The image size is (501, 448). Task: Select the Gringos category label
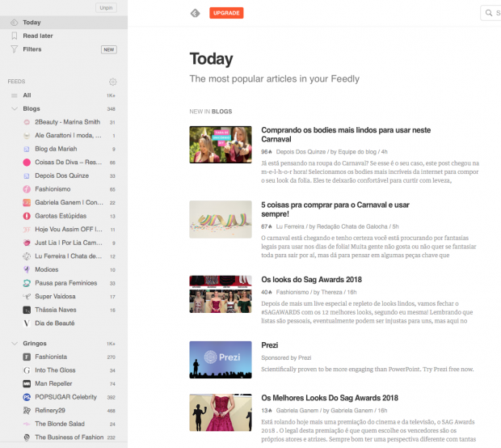pyautogui.click(x=35, y=344)
